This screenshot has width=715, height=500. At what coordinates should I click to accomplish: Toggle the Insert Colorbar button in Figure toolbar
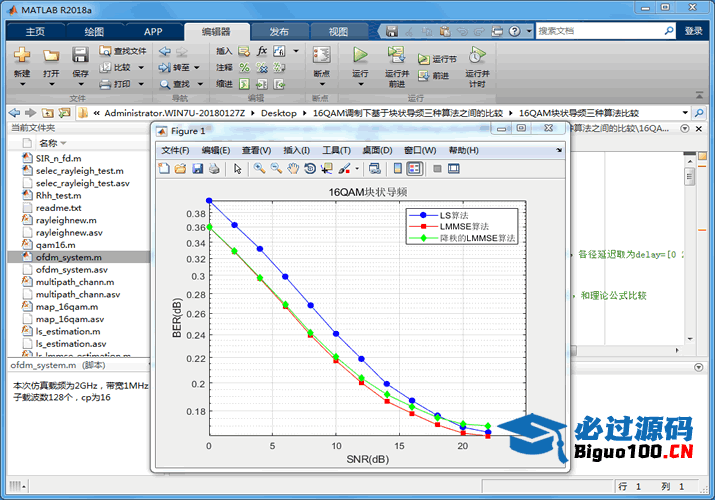[398, 169]
